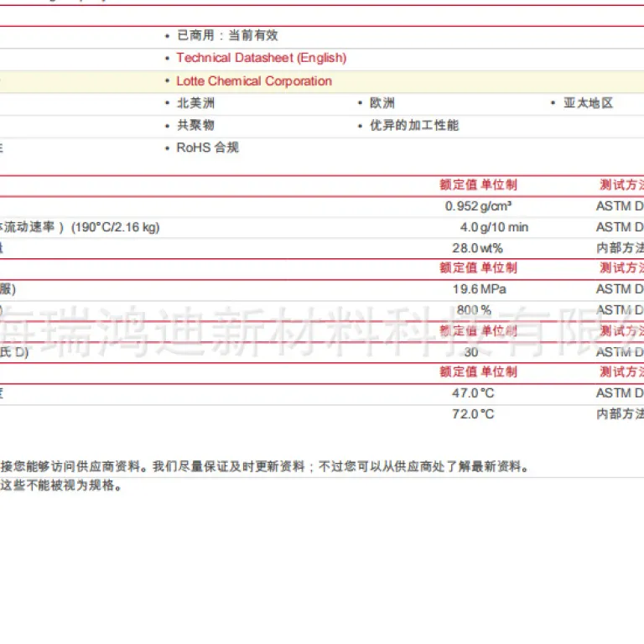Click the '内部方法' cell in the 72.0 °C row
This screenshot has height=644, width=644.
click(621, 414)
